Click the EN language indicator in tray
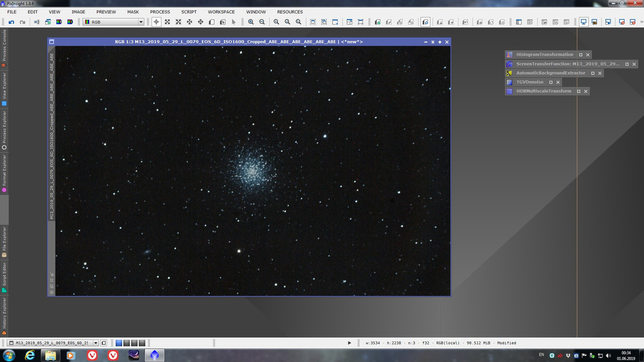This screenshot has width=644, height=362. [541, 355]
